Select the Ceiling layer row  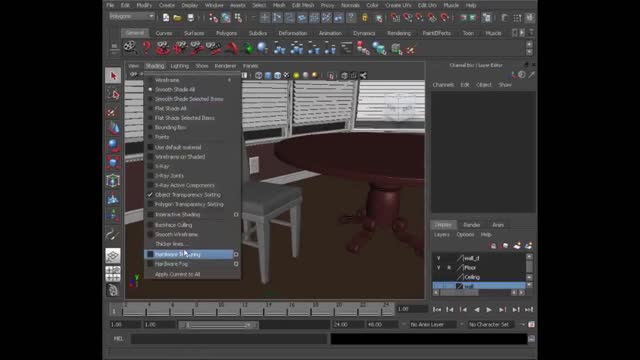pyautogui.click(x=479, y=277)
